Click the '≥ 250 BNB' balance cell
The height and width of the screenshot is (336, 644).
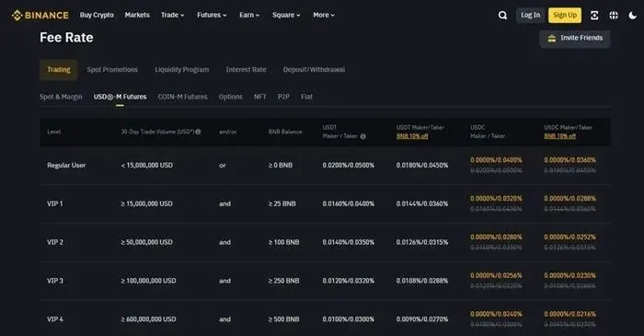(283, 281)
